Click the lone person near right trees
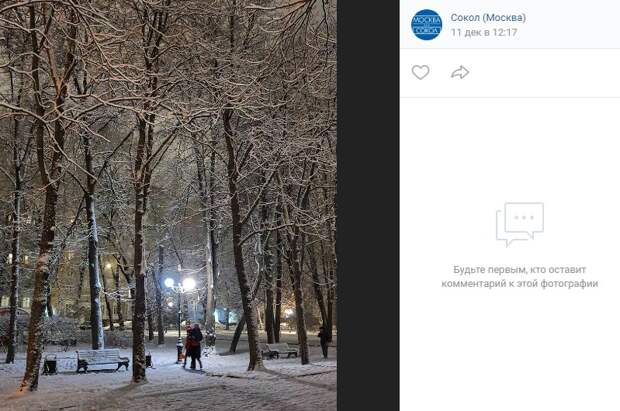The height and width of the screenshot is (411, 620). click(x=323, y=342)
